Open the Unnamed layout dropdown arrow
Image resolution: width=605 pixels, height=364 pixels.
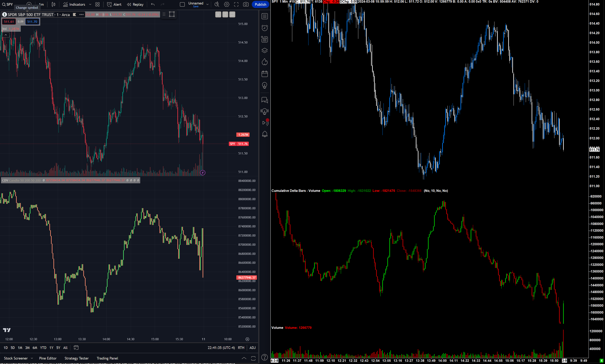coord(207,4)
